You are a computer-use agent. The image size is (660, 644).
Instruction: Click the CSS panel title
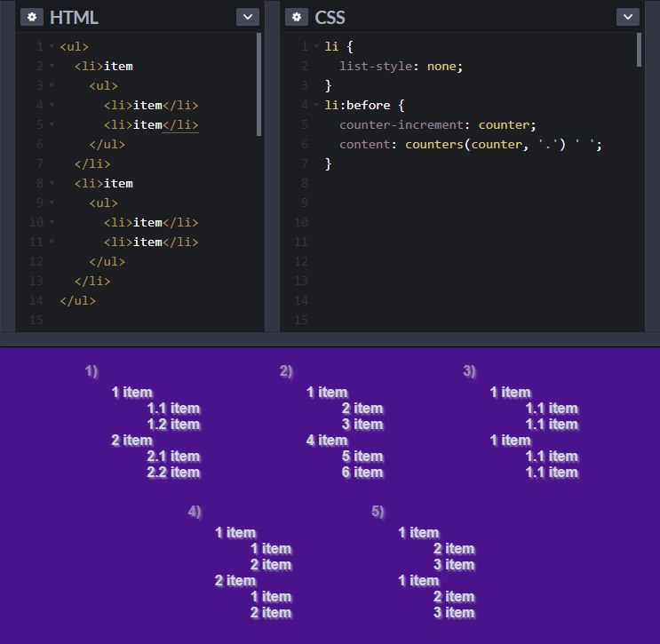[330, 17]
